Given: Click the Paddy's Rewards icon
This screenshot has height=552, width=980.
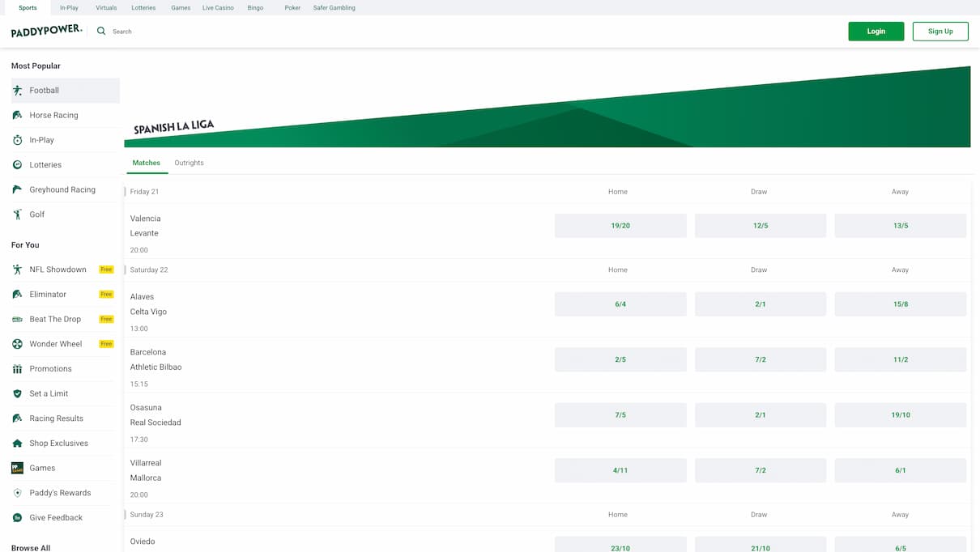Looking at the screenshot, I should tap(17, 493).
